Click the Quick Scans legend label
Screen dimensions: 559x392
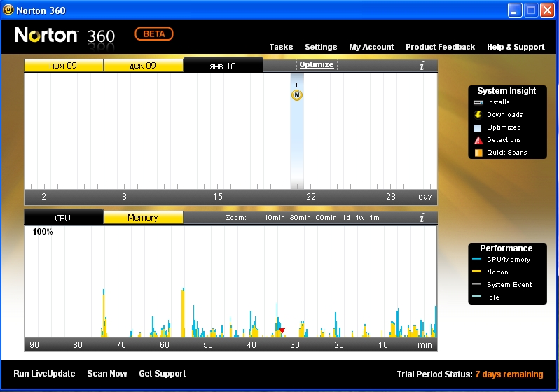pos(507,152)
